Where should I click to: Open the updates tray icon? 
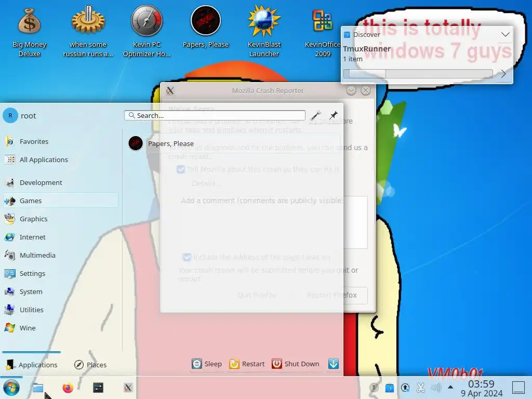[405, 388]
